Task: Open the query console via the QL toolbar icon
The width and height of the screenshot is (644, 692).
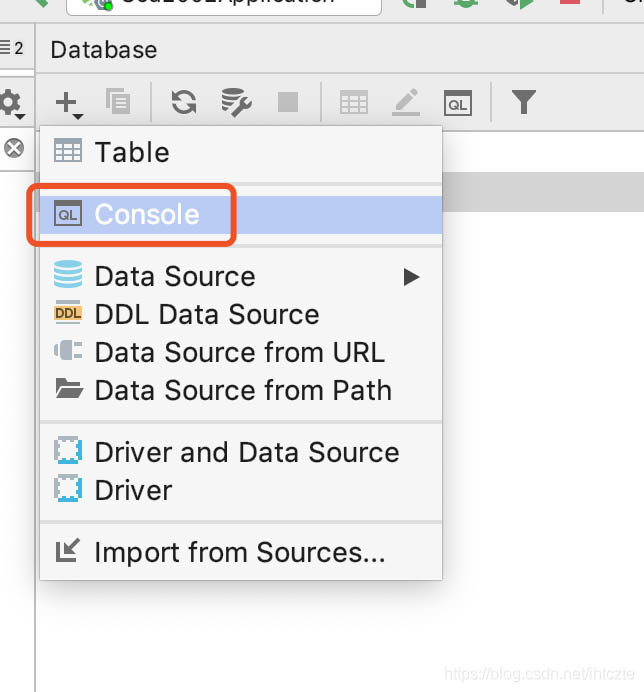Action: coord(457,102)
